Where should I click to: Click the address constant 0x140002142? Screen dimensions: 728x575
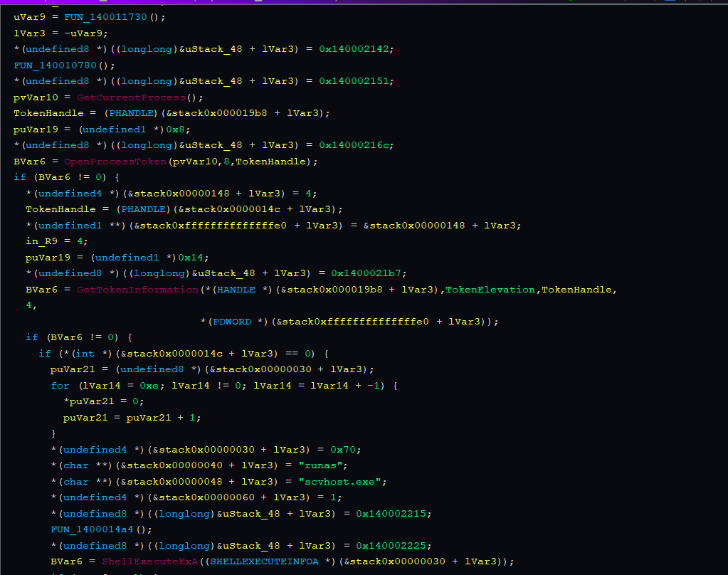point(356,49)
